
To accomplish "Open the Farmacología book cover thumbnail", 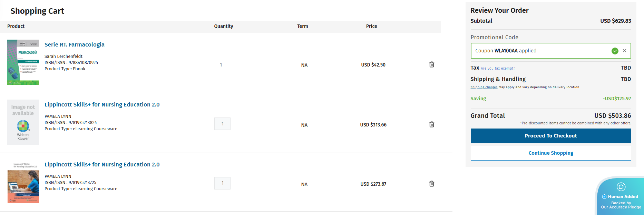I will point(23,62).
